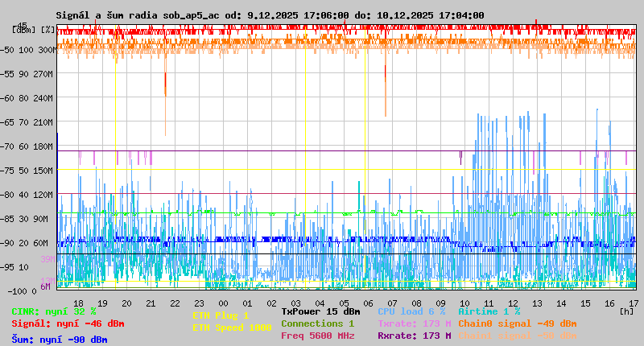
Task: Select the yellow ETH Plug 1 label
Action: point(221,316)
